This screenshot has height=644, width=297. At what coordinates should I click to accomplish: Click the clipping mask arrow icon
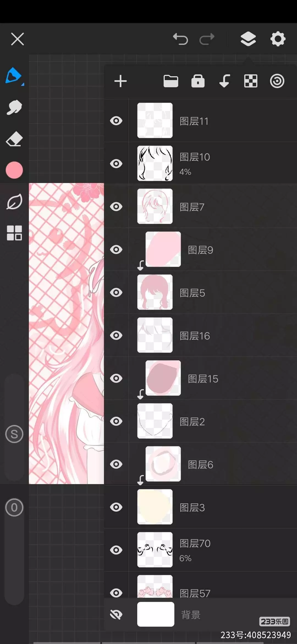coord(224,81)
